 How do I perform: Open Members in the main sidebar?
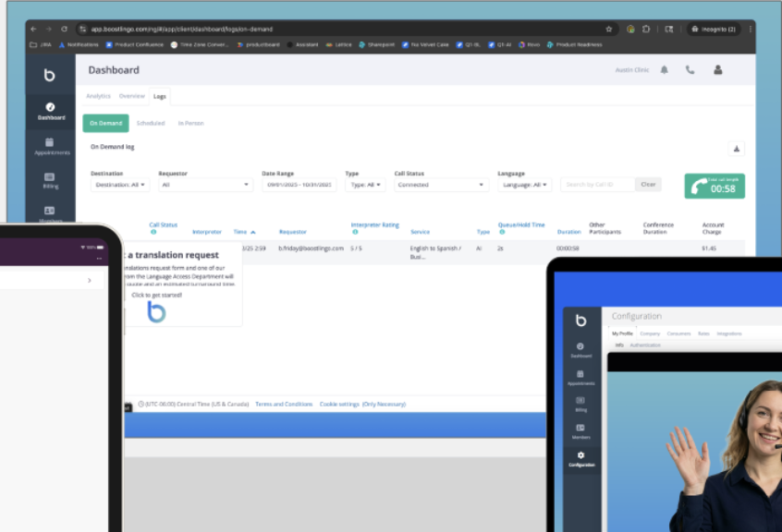pos(50,213)
